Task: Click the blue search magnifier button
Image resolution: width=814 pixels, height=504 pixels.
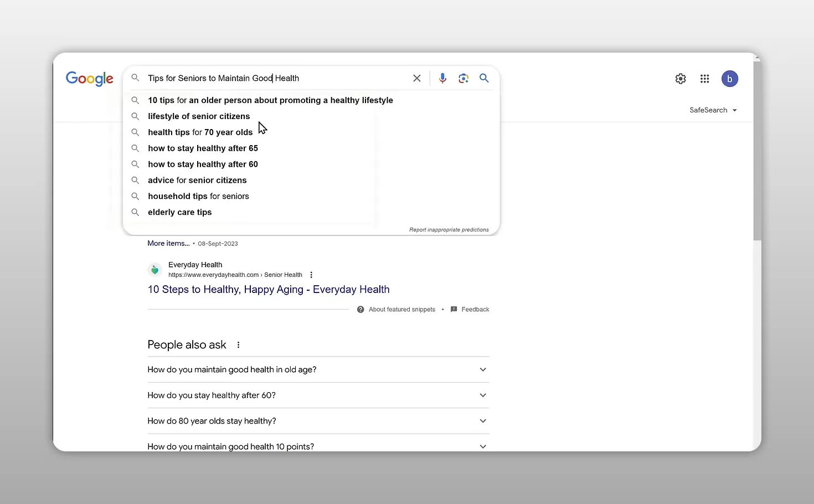Action: coord(484,78)
